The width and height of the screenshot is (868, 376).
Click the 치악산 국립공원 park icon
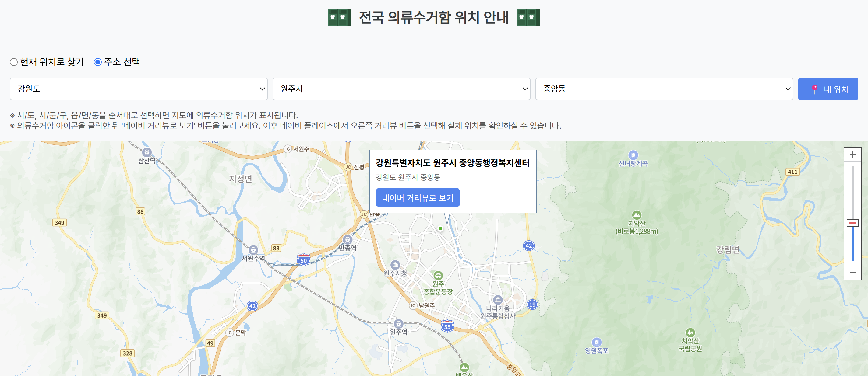pyautogui.click(x=690, y=332)
